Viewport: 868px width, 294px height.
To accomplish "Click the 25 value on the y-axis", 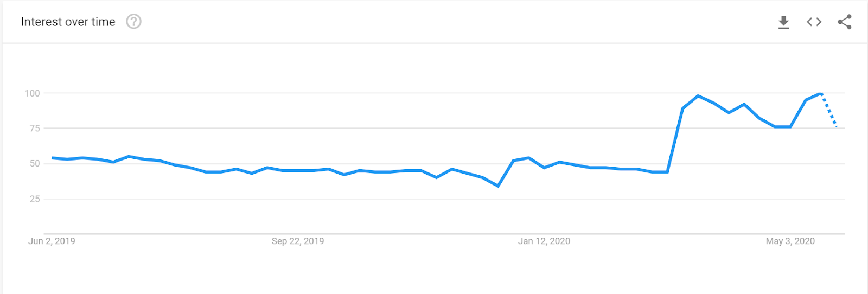I will (x=35, y=199).
